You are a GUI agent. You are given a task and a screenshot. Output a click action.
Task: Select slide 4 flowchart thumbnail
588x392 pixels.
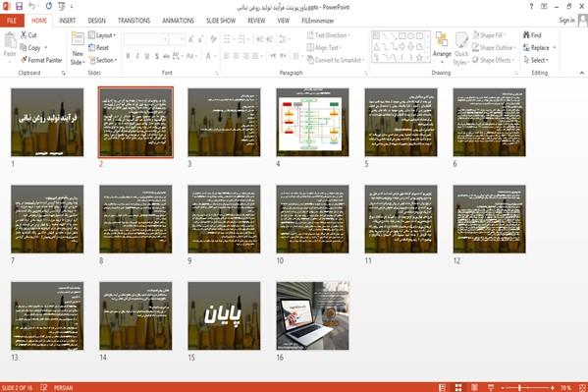(312, 122)
